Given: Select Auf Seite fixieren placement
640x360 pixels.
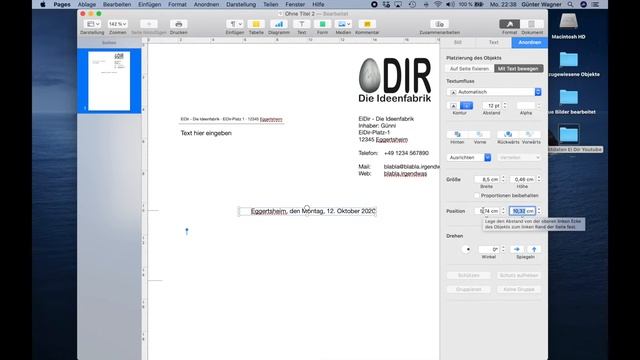Looking at the screenshot, I should [469, 69].
